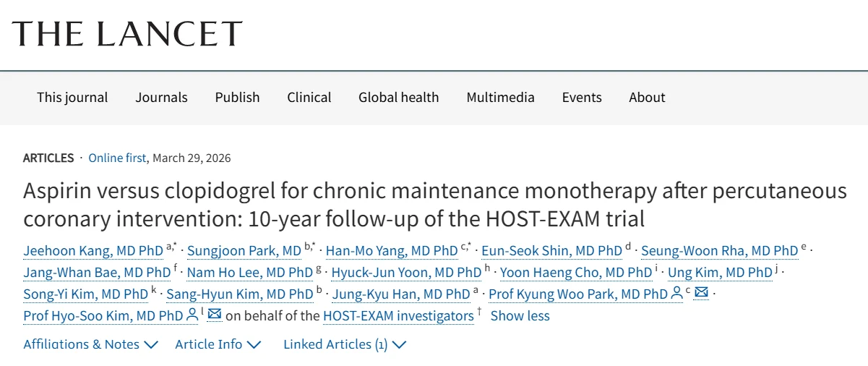The height and width of the screenshot is (366, 868).
Task: Open the This journal menu
Action: tap(72, 97)
